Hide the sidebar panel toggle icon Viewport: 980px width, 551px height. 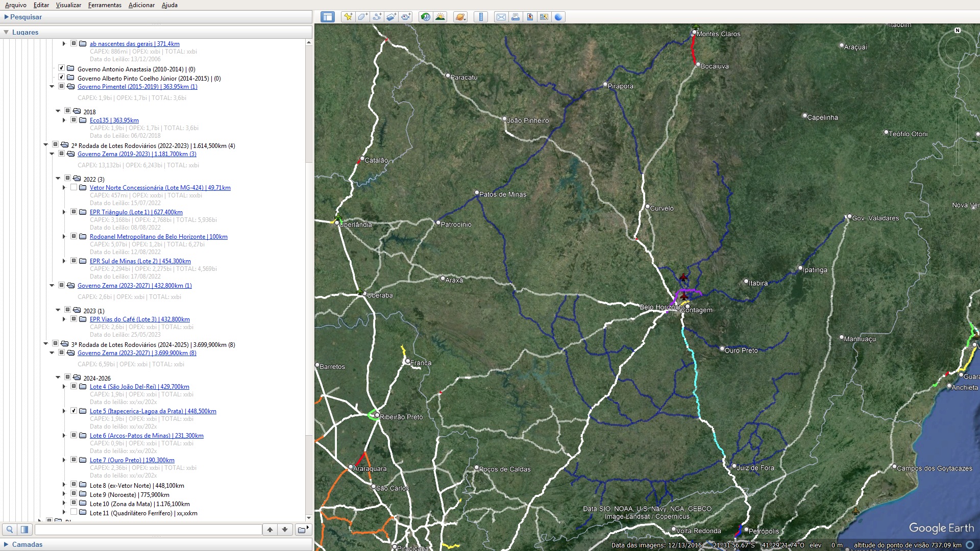point(327,17)
